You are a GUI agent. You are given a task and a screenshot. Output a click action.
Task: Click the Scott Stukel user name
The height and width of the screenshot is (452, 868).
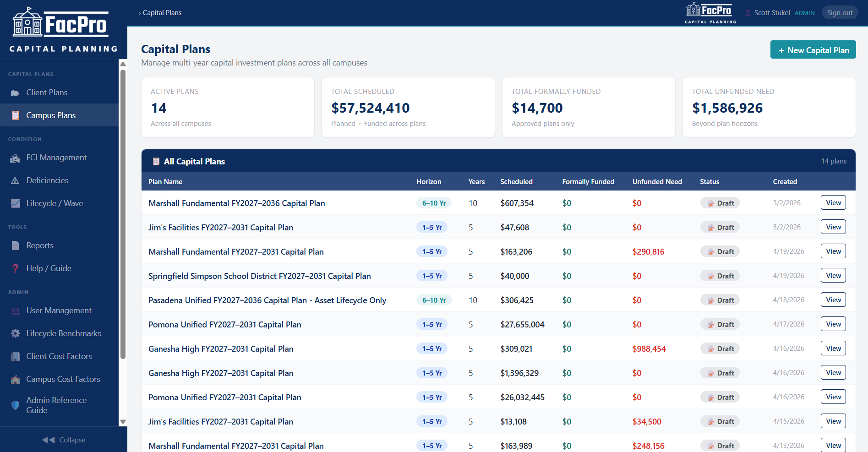(x=772, y=13)
